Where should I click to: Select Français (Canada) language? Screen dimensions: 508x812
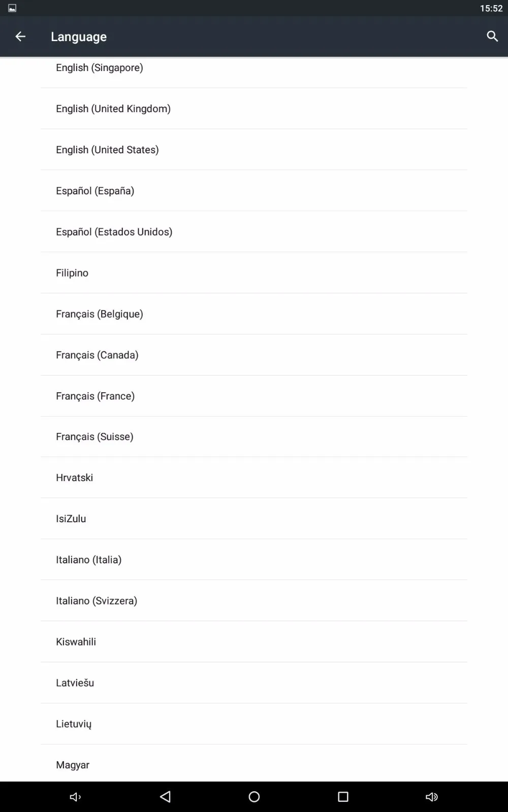pyautogui.click(x=254, y=355)
